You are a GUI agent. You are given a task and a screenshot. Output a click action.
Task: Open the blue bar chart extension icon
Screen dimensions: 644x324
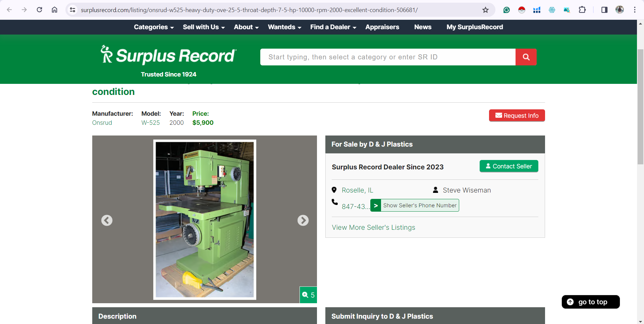tap(537, 10)
